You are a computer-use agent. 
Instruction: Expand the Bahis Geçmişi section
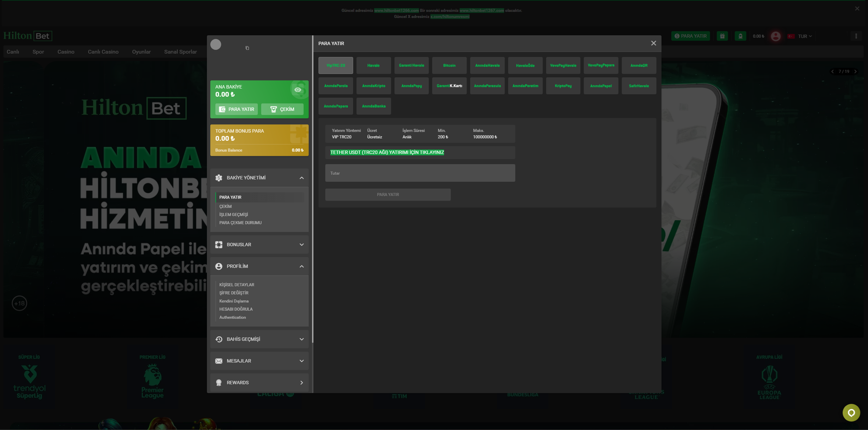(302, 339)
